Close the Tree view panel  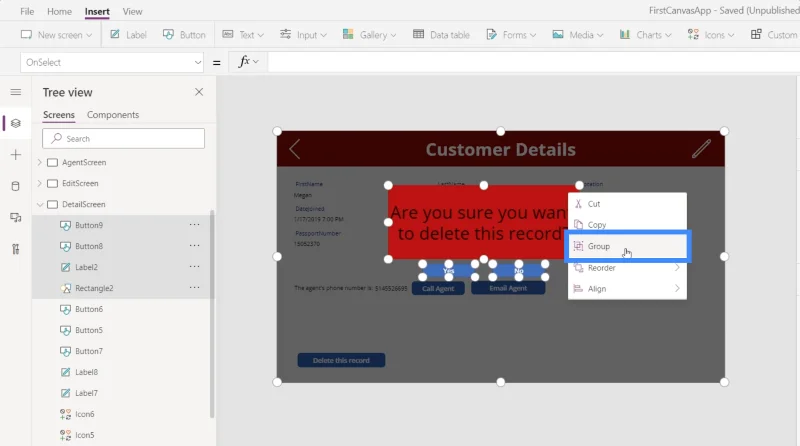pyautogui.click(x=199, y=92)
